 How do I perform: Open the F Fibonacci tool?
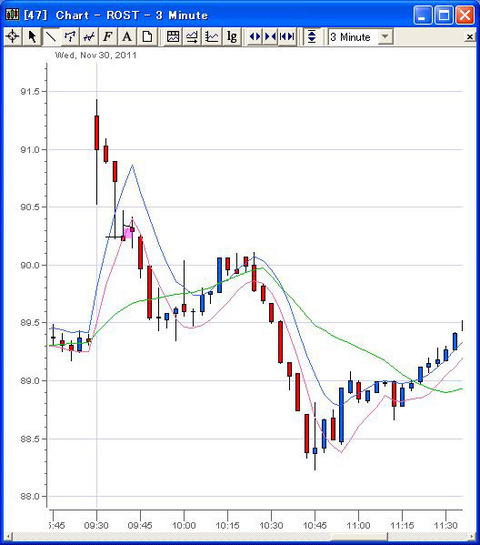click(x=108, y=36)
